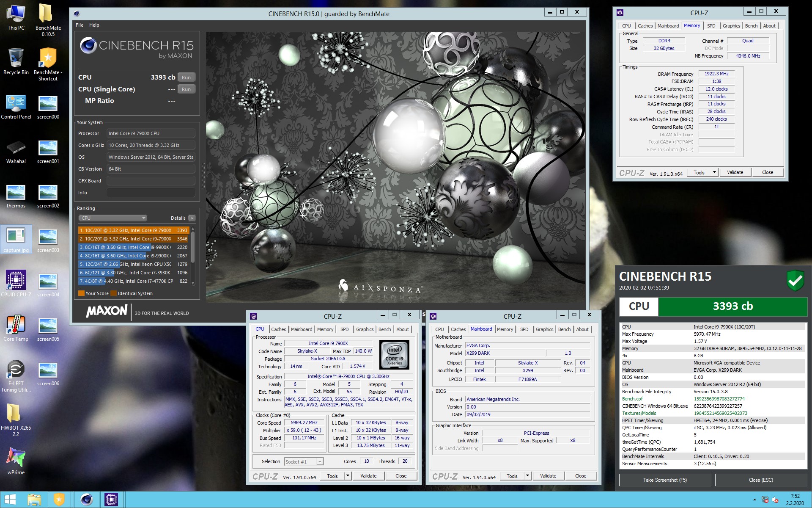Click the Windows Start button
Screen dimensions: 812x508
point(10,500)
